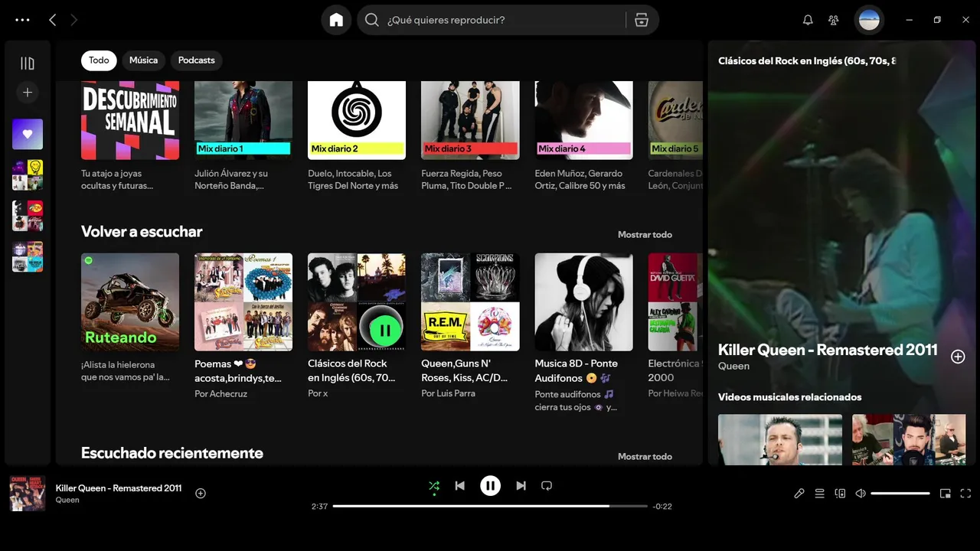Toggle repeat mode
The width and height of the screenshot is (980, 551).
click(x=547, y=486)
